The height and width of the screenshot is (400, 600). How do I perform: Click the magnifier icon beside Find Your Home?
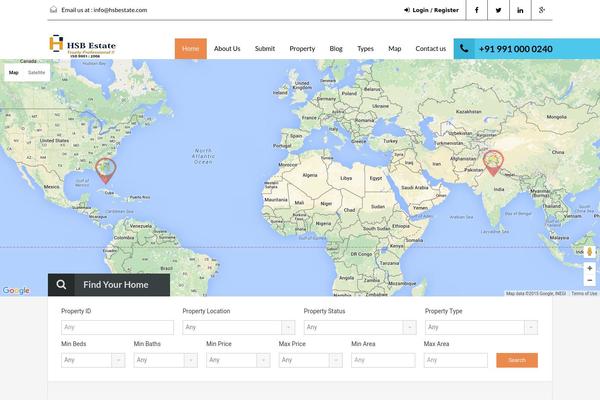click(x=62, y=285)
